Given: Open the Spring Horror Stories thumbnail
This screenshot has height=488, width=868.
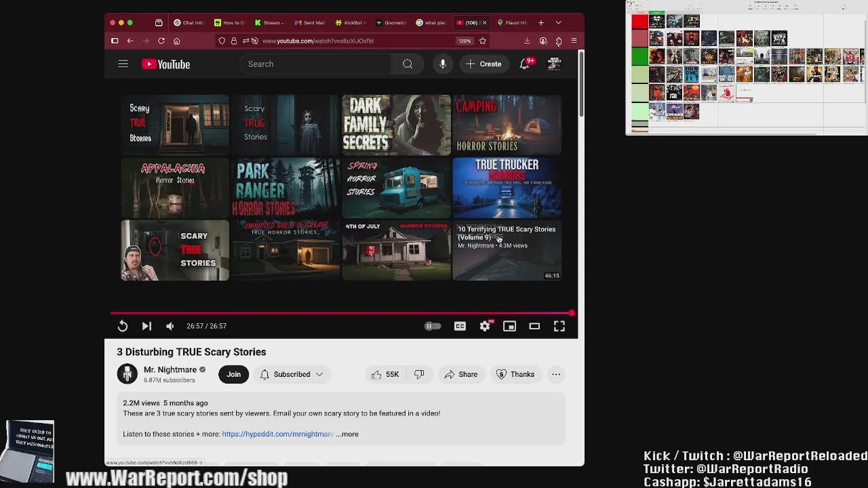Looking at the screenshot, I should [397, 188].
